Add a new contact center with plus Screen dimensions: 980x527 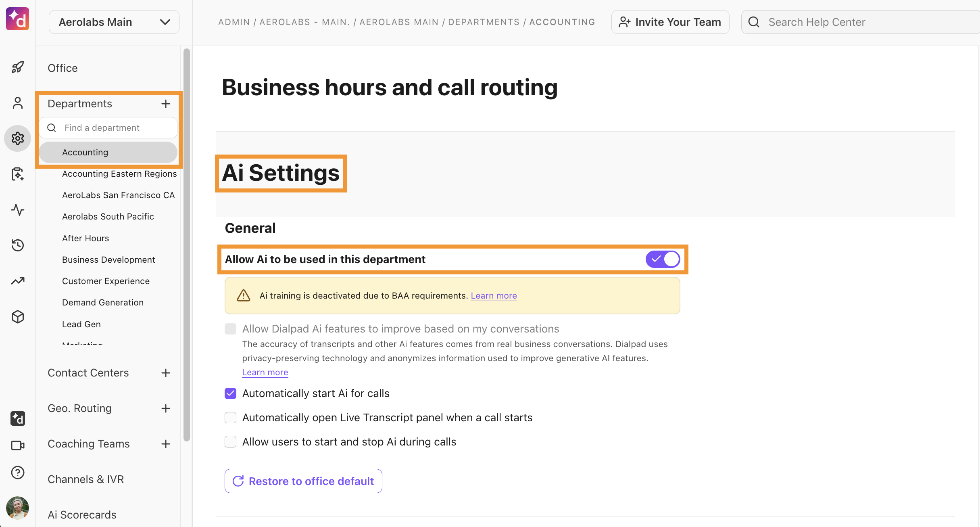coord(166,373)
